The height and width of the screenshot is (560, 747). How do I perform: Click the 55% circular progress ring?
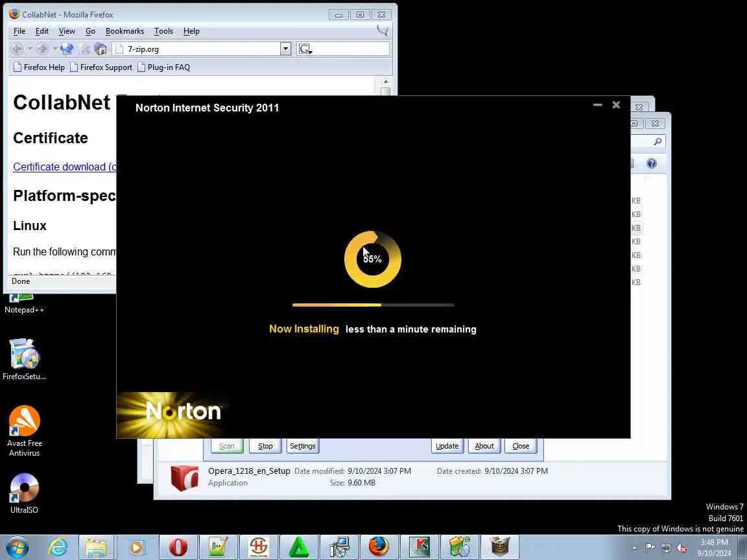pyautogui.click(x=373, y=259)
